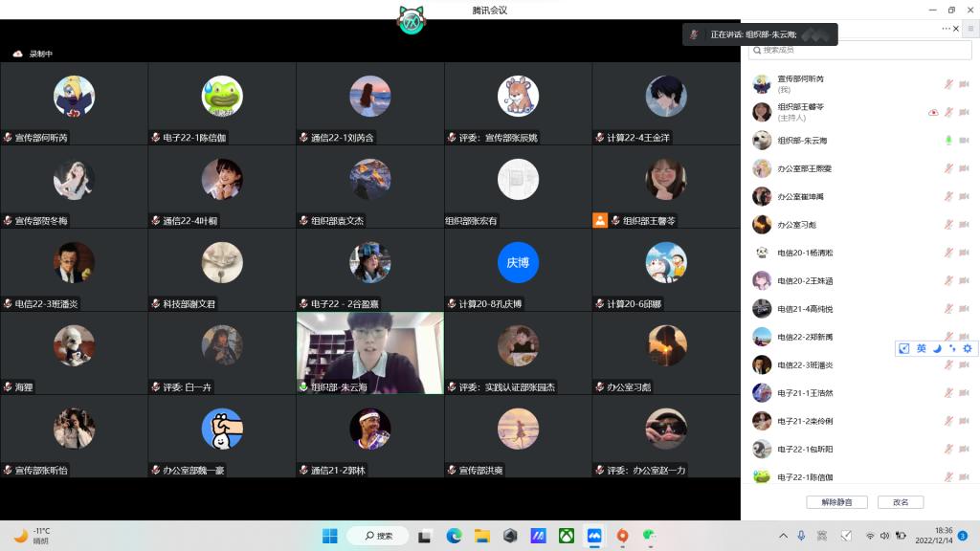Click the orange host badge on 组织部王馨苓 tile
The height and width of the screenshot is (551, 980).
600,220
